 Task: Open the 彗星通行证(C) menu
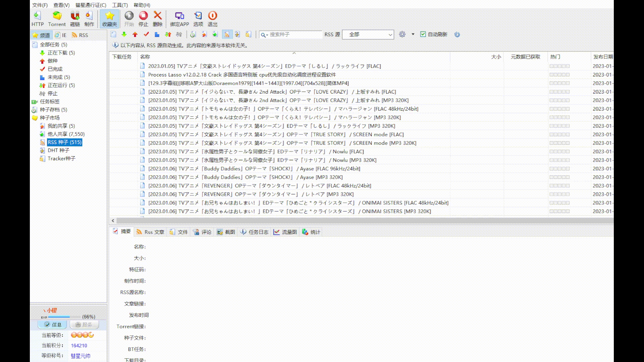click(91, 5)
